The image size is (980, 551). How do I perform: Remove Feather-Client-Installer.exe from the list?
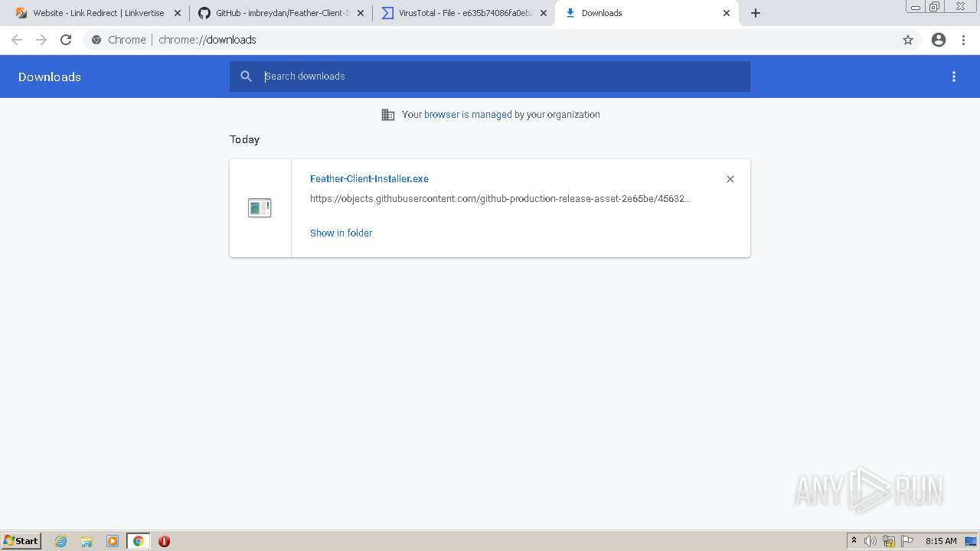(x=730, y=179)
